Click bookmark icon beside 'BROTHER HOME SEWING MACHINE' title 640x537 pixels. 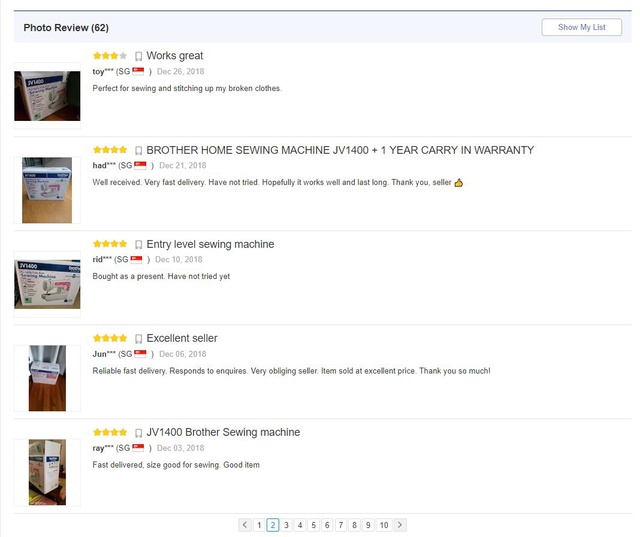coord(138,151)
